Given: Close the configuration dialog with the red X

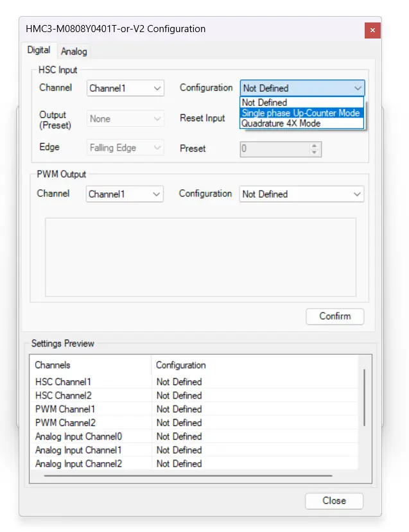Looking at the screenshot, I should point(372,30).
